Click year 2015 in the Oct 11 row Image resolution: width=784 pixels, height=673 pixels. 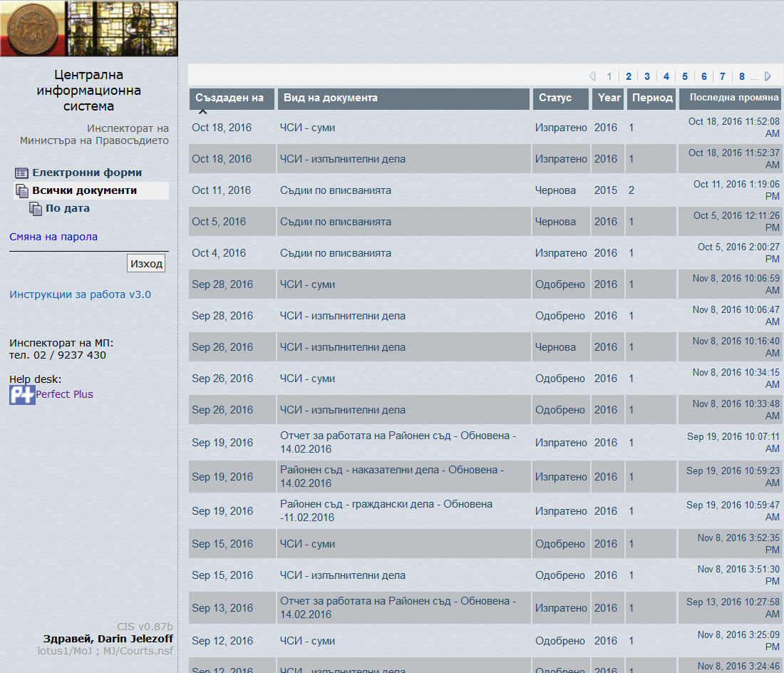(606, 190)
